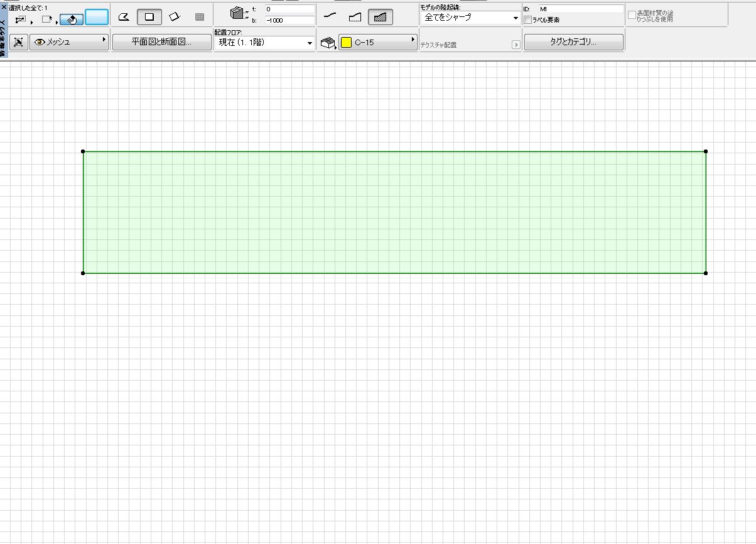The image size is (756, 544).
Task: Expand the C-15 material arrow
Action: [x=413, y=40]
